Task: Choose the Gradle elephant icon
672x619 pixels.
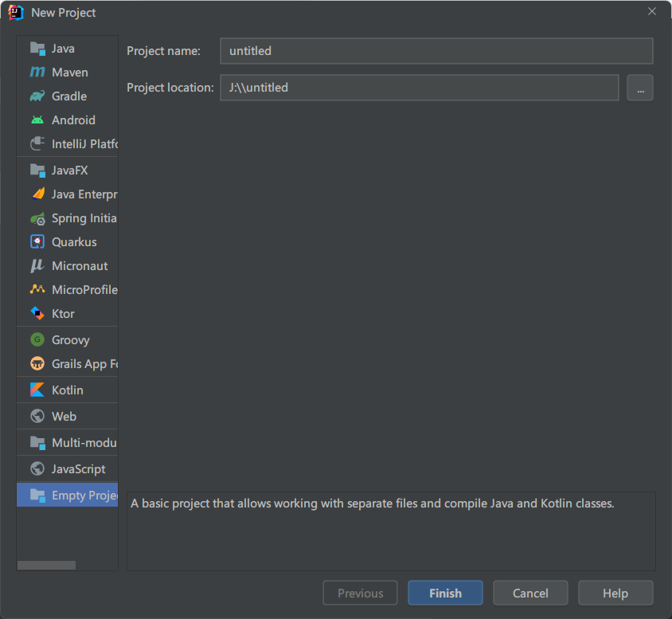Action: 37,96
